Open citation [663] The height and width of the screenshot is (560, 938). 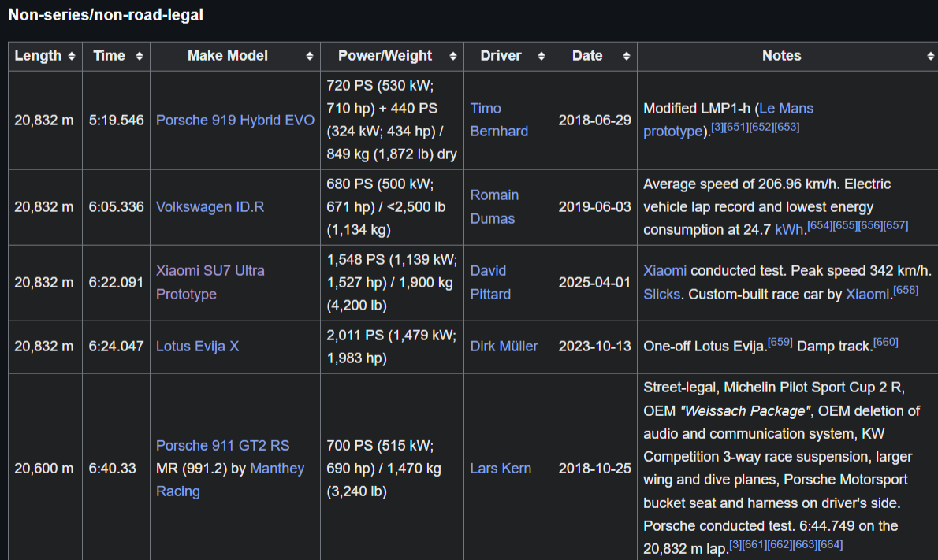806,544
